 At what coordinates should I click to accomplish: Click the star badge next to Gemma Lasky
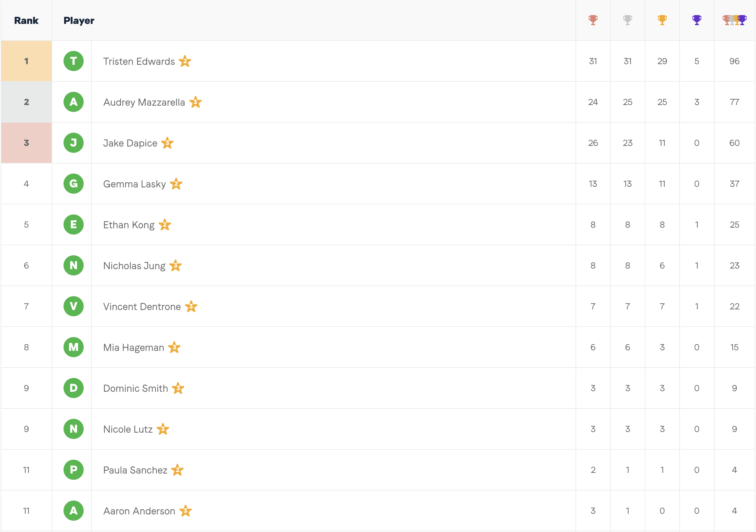click(x=176, y=184)
